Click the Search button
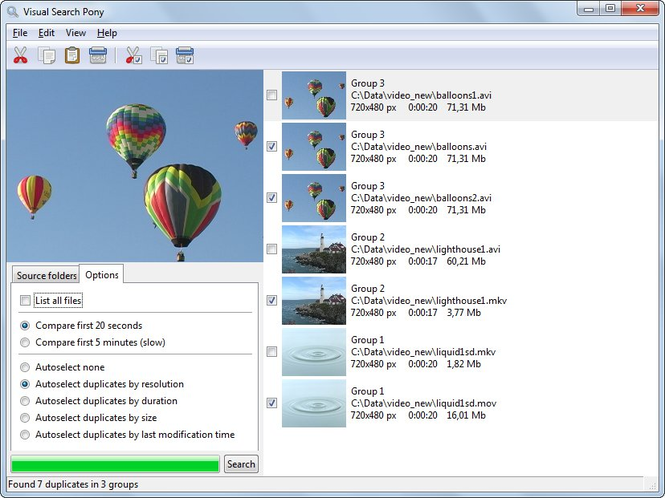Image resolution: width=665 pixels, height=498 pixels. (241, 464)
